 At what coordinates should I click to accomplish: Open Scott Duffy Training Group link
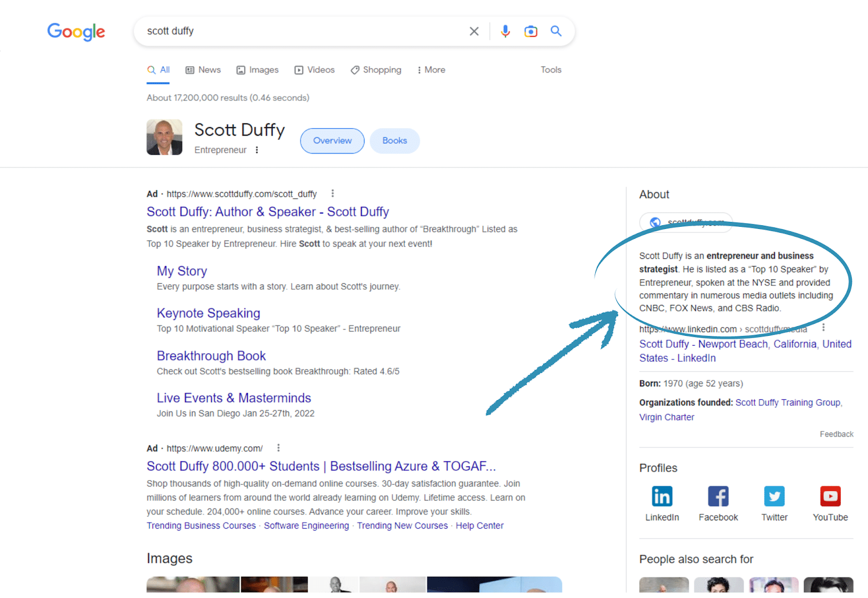[788, 403]
